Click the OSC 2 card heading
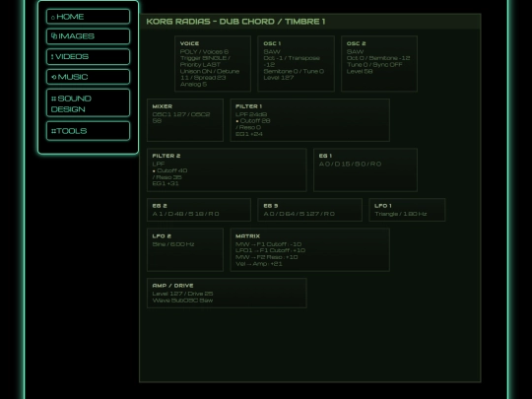 (x=356, y=43)
